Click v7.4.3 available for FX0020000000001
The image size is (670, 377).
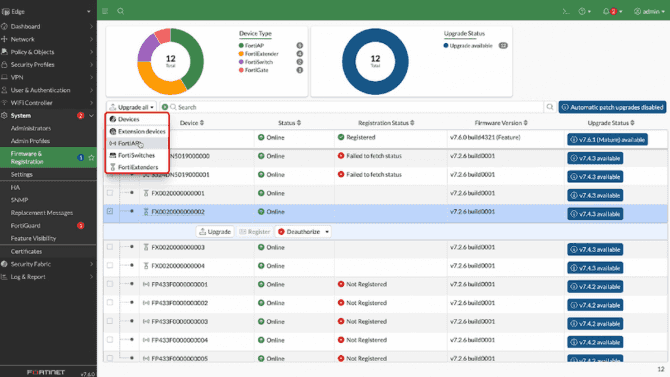[595, 195]
